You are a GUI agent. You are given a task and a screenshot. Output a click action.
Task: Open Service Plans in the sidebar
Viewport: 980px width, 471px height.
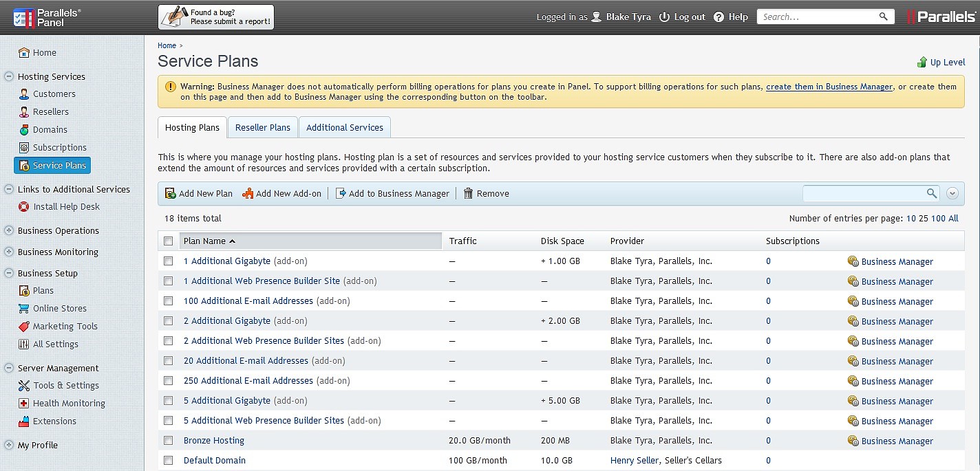click(52, 165)
